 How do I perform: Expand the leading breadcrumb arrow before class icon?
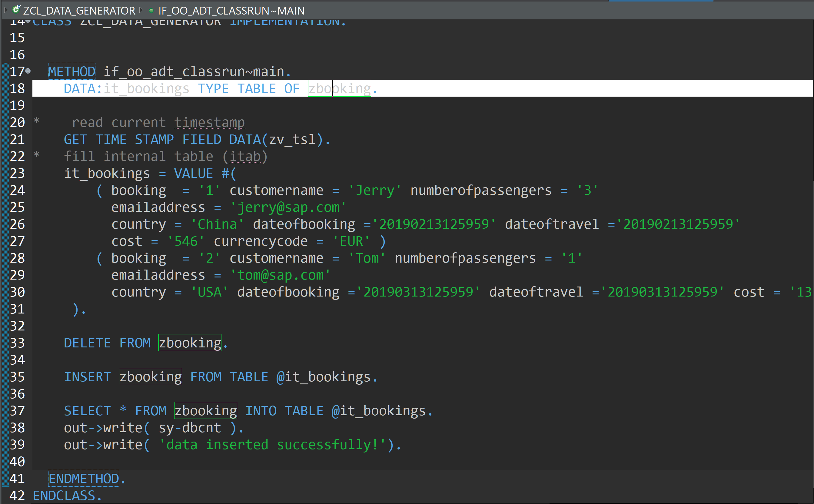pos(6,10)
